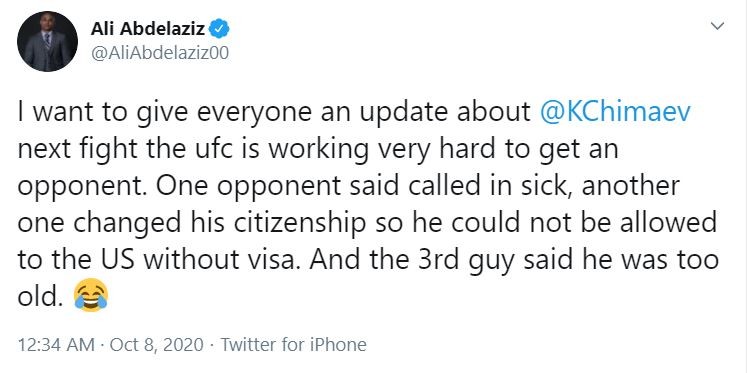
Task: Click the @AliAbdelaziz00 handle
Action: pyautogui.click(x=160, y=54)
